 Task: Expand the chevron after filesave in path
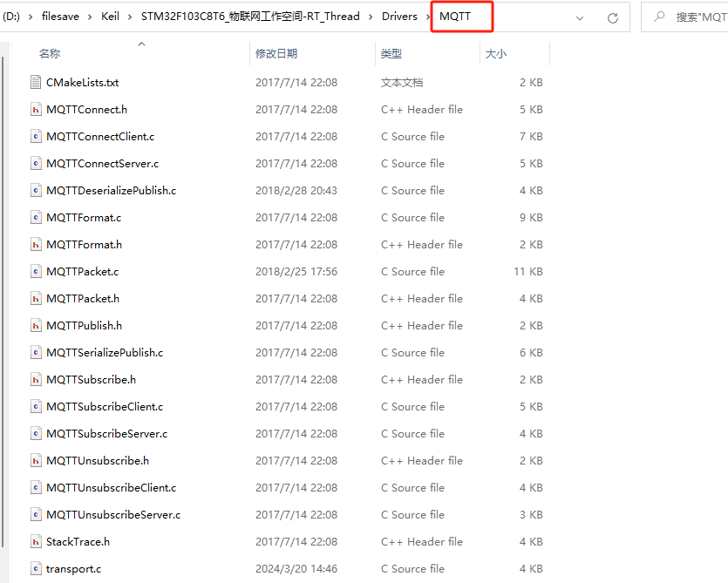[x=90, y=17]
